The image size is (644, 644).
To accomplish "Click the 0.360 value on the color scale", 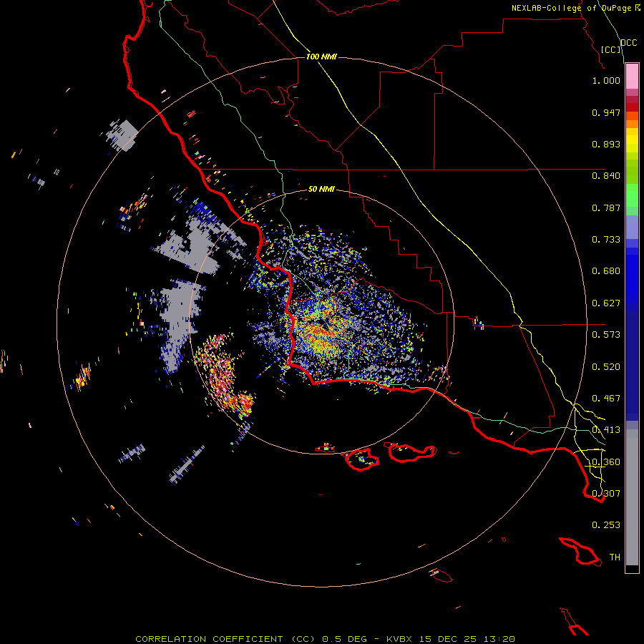I will pyautogui.click(x=606, y=462).
